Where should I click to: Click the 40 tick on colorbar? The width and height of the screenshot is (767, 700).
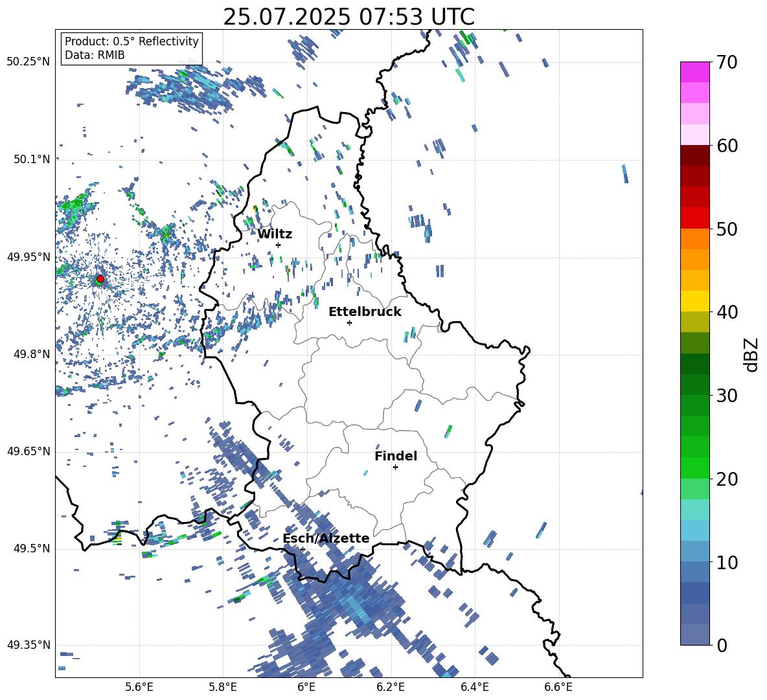726,312
